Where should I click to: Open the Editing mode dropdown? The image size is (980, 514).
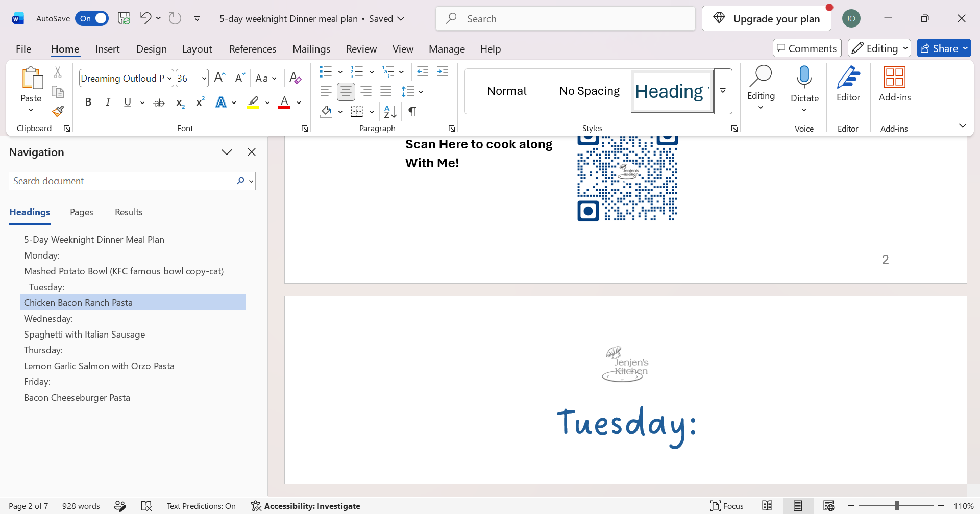879,48
